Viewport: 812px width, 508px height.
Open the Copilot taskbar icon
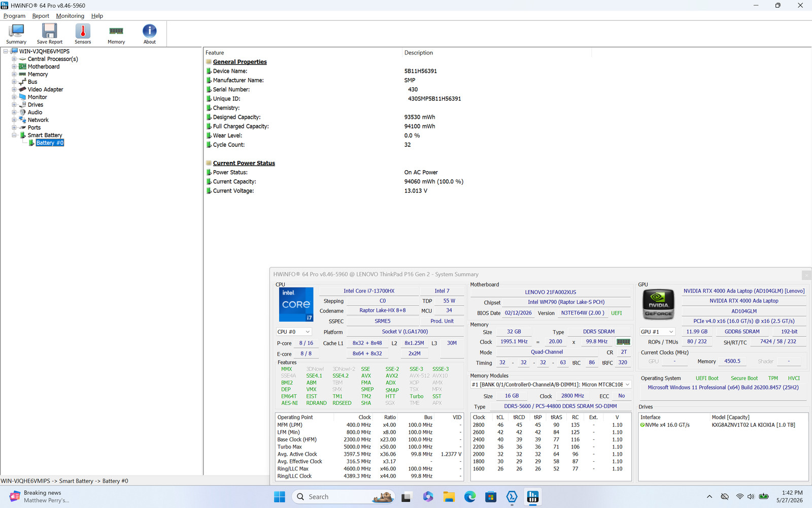[428, 497]
